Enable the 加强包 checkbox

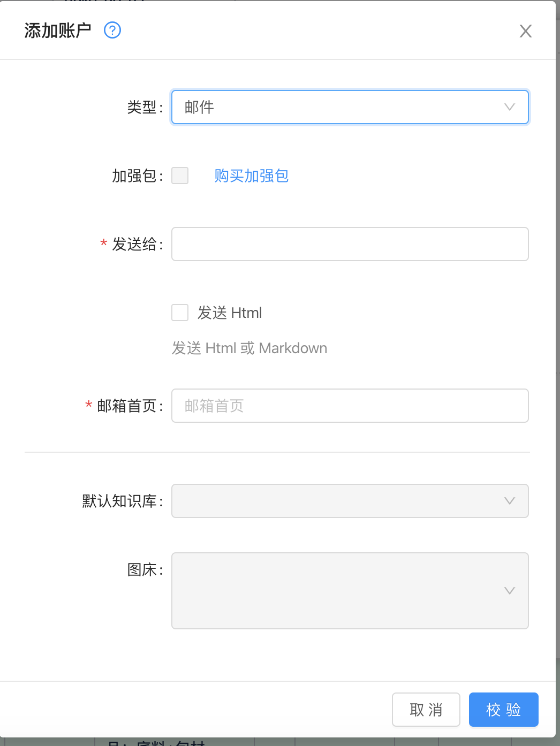click(x=180, y=176)
